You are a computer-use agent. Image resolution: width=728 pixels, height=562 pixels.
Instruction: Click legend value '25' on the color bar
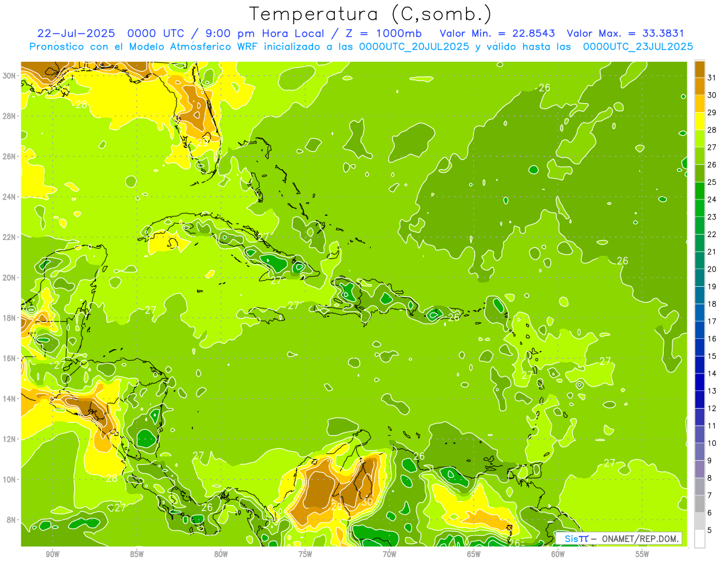[x=712, y=182]
